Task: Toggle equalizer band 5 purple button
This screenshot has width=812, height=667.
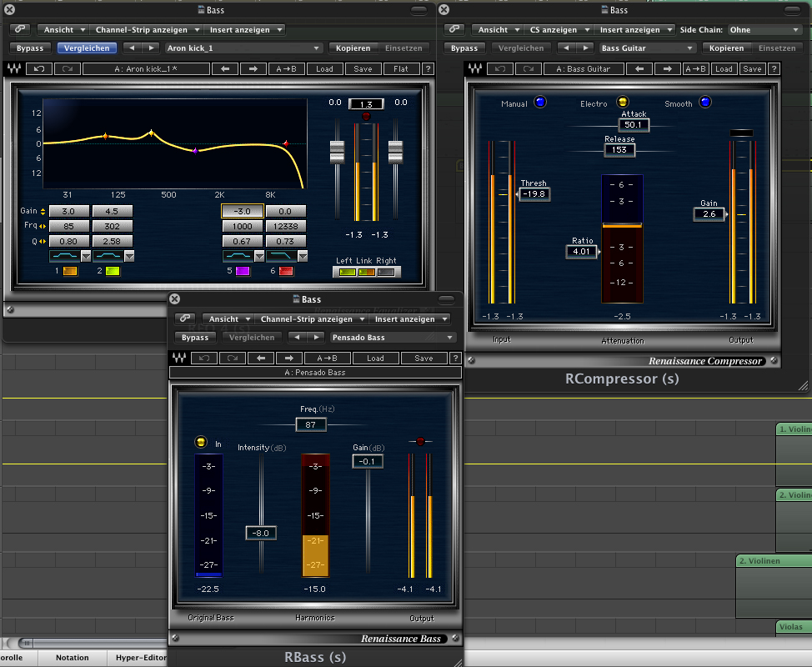Action: click(x=243, y=271)
